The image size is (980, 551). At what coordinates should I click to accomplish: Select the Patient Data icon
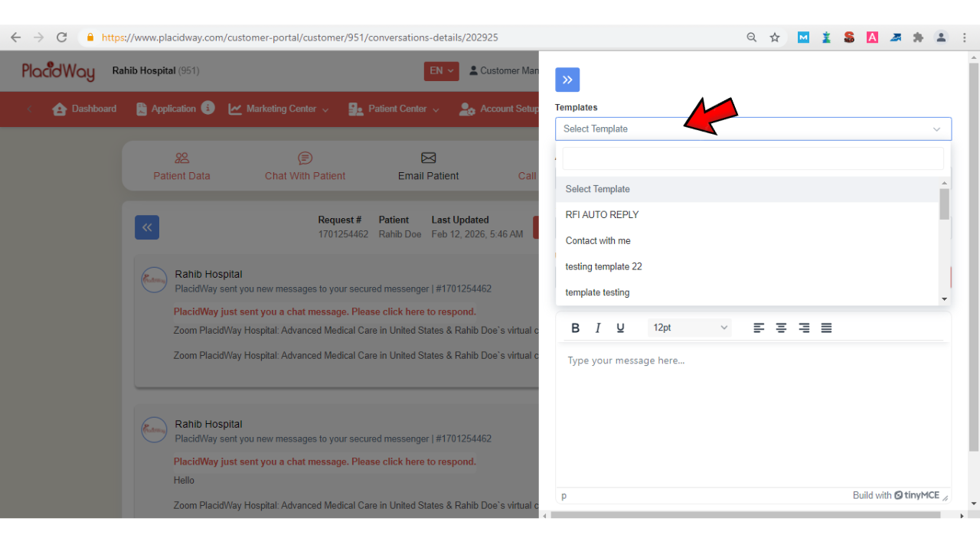click(181, 158)
